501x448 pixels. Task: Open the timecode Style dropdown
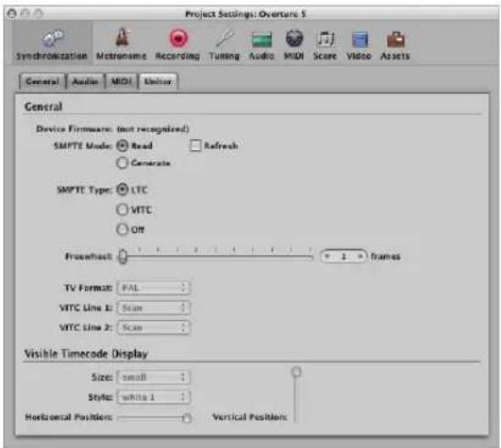(x=154, y=397)
